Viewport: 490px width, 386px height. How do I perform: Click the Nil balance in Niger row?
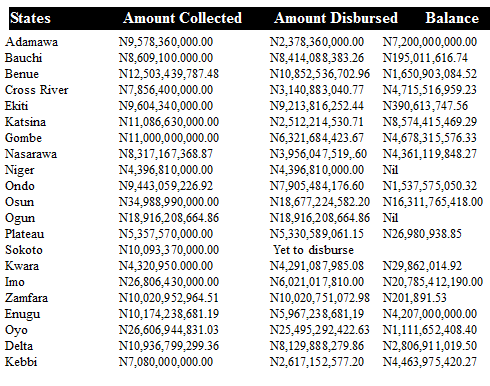coord(390,170)
